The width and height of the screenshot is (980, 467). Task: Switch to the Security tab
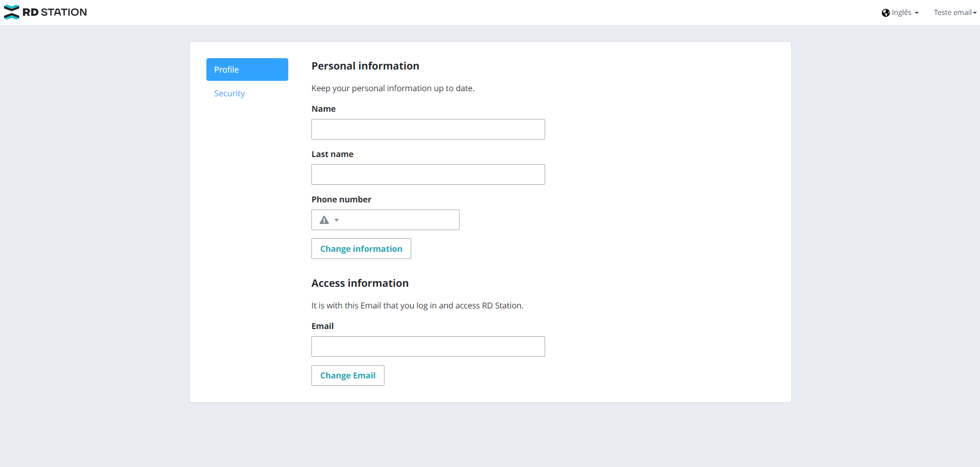[x=229, y=93]
